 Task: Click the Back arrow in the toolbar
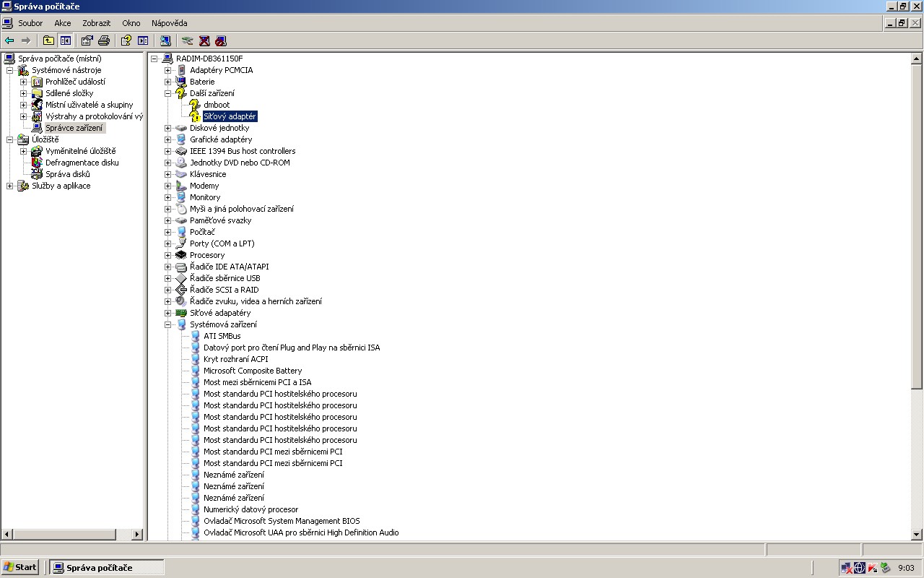pyautogui.click(x=9, y=40)
